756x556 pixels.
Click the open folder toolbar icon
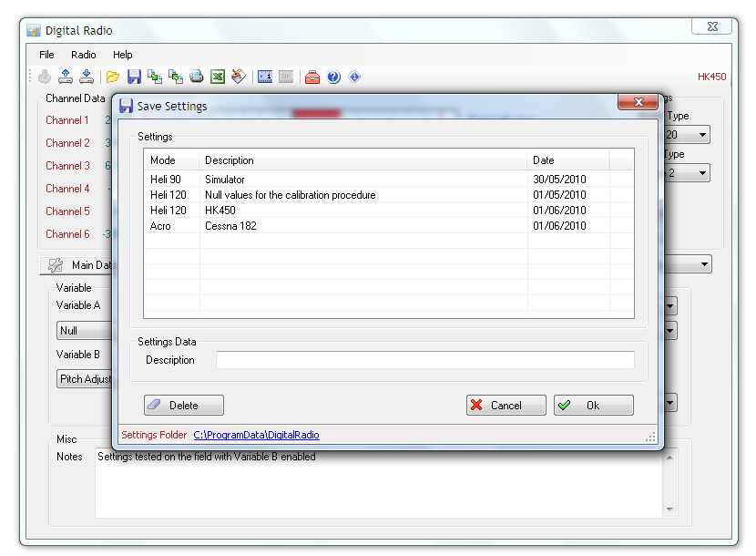click(113, 77)
